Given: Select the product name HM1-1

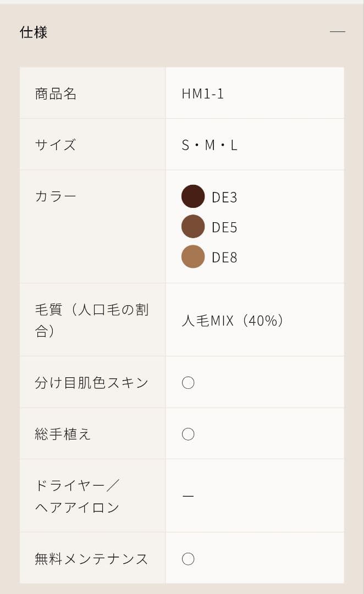Looking at the screenshot, I should pos(203,92).
